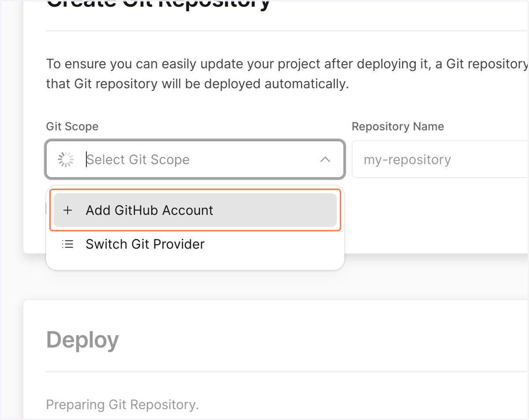Select the Add GitHub Account option
This screenshot has width=529, height=420.
(x=195, y=210)
